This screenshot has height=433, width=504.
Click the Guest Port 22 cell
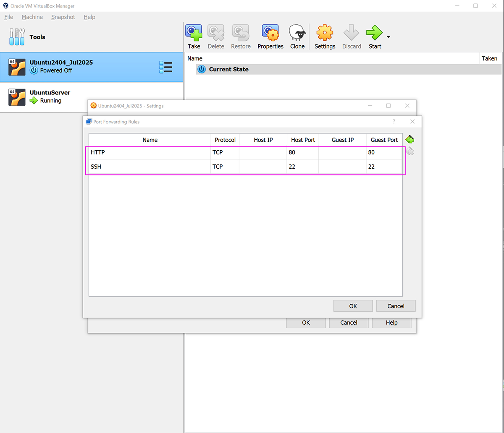384,167
